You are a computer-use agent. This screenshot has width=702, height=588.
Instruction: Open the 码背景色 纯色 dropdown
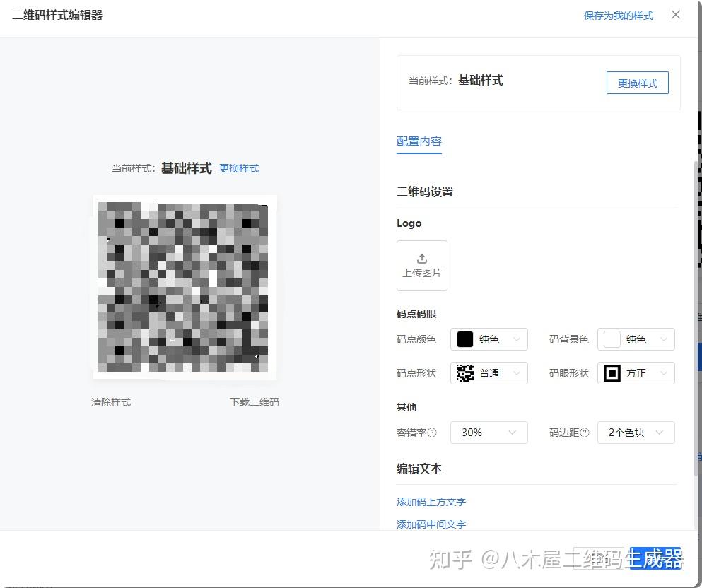[636, 339]
